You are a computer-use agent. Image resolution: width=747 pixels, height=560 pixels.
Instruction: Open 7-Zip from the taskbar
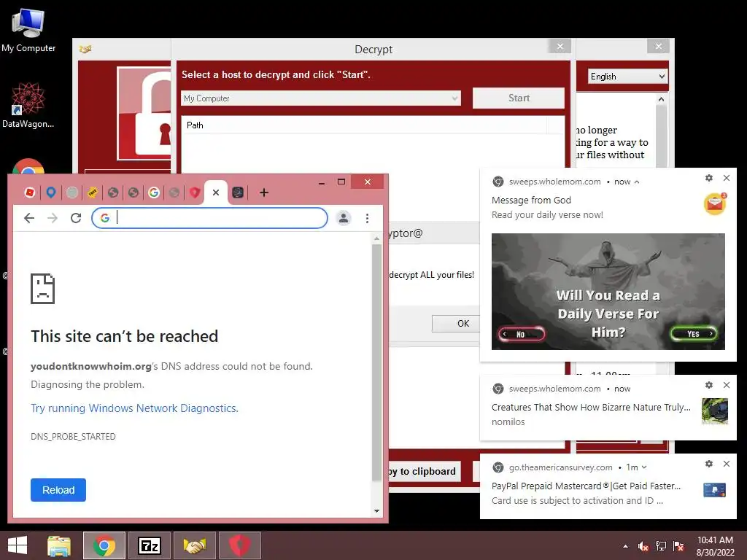pos(149,545)
